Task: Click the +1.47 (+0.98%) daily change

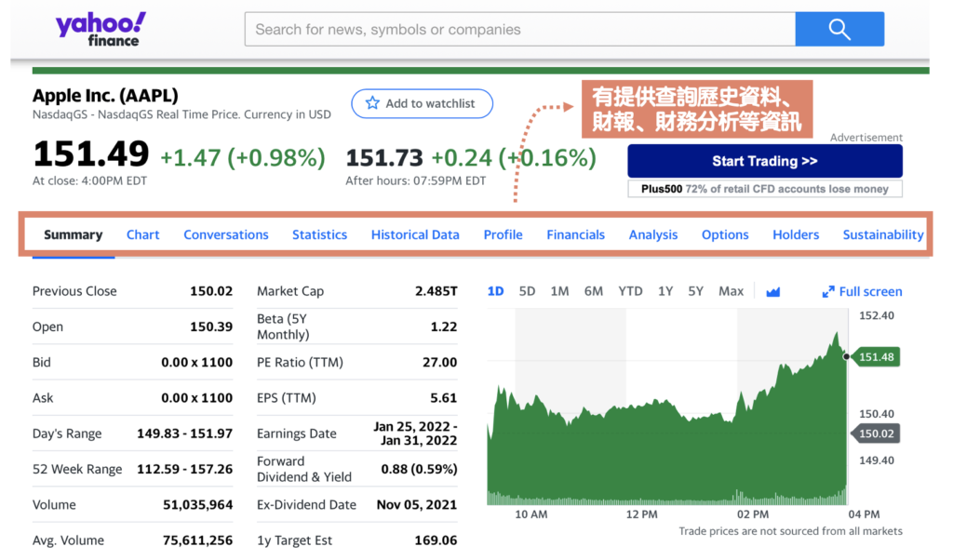Action: (x=243, y=158)
